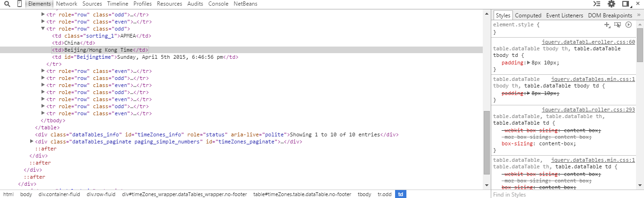This screenshot has height=198, width=644.
Task: Change DevTools dock side icon
Action: [626, 4]
